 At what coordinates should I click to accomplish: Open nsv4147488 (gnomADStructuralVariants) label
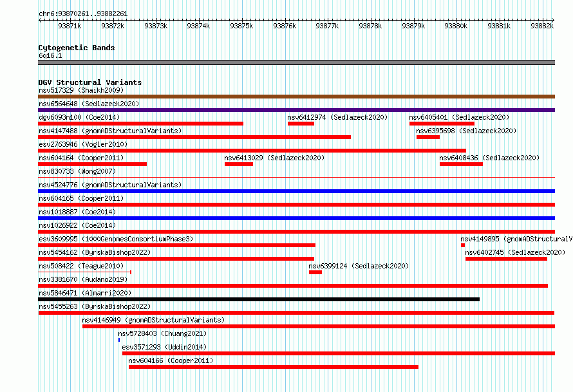[x=110, y=131]
